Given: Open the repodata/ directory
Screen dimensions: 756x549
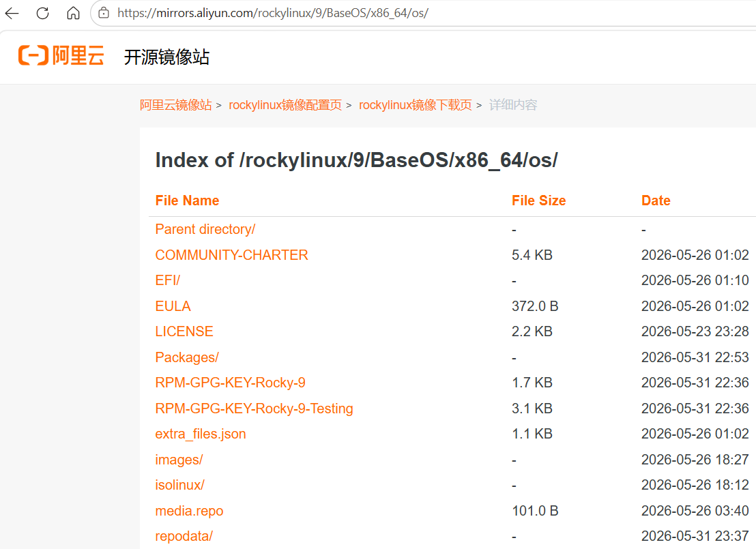Looking at the screenshot, I should 184,536.
